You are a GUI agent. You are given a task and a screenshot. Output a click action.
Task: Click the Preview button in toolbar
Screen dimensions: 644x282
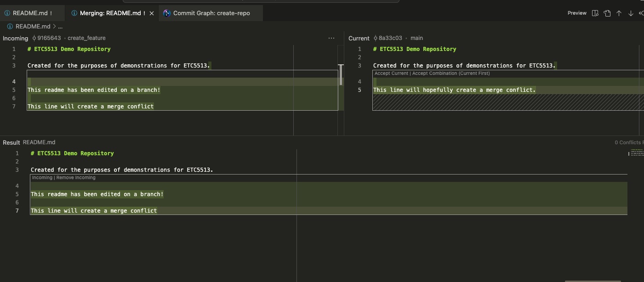pyautogui.click(x=577, y=13)
